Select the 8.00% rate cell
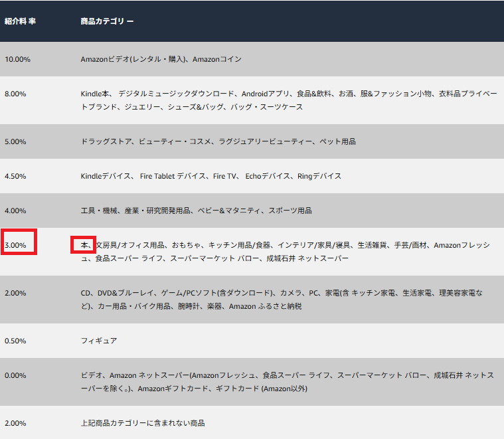The height and width of the screenshot is (439, 504). click(x=15, y=94)
